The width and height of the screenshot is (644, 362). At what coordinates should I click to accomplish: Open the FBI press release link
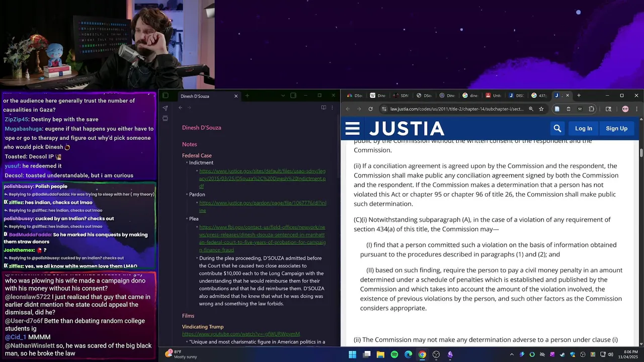[262, 238]
